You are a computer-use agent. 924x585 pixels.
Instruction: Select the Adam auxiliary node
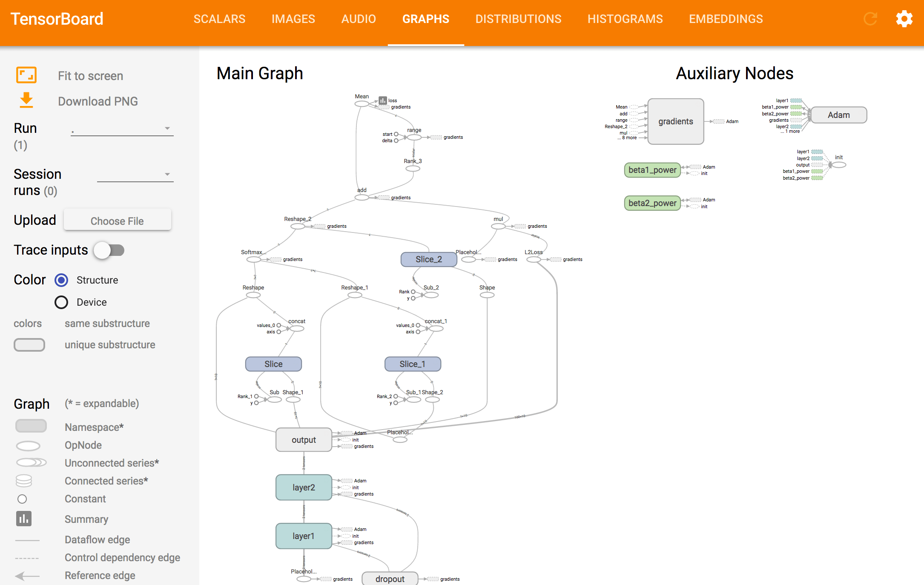pos(838,115)
